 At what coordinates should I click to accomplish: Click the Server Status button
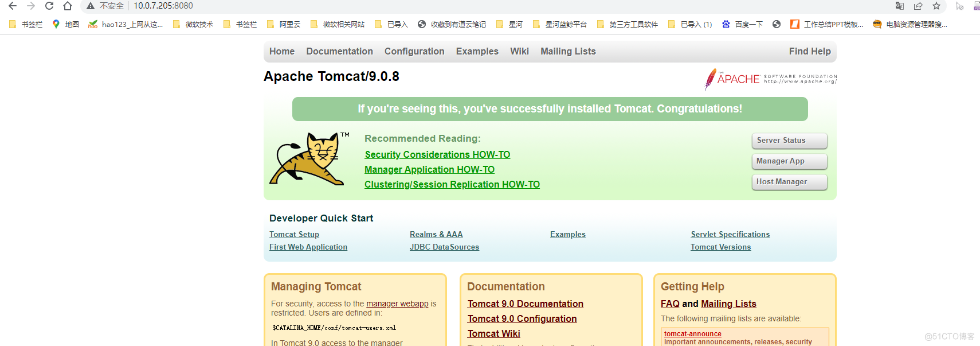tap(789, 141)
